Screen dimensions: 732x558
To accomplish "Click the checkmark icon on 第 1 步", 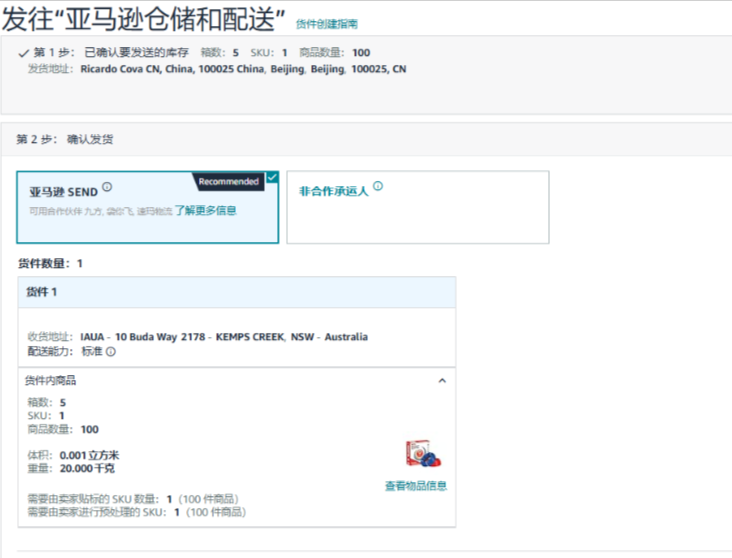I will tap(23, 53).
